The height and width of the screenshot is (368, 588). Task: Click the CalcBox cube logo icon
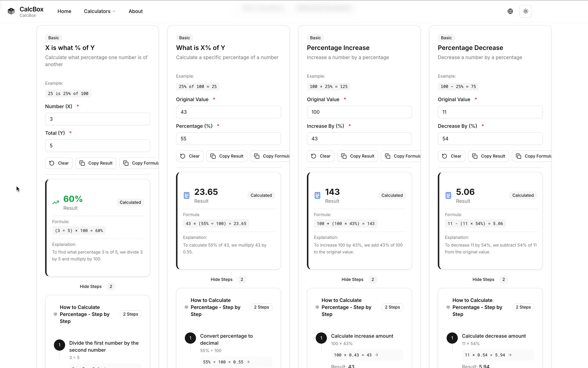click(x=11, y=11)
